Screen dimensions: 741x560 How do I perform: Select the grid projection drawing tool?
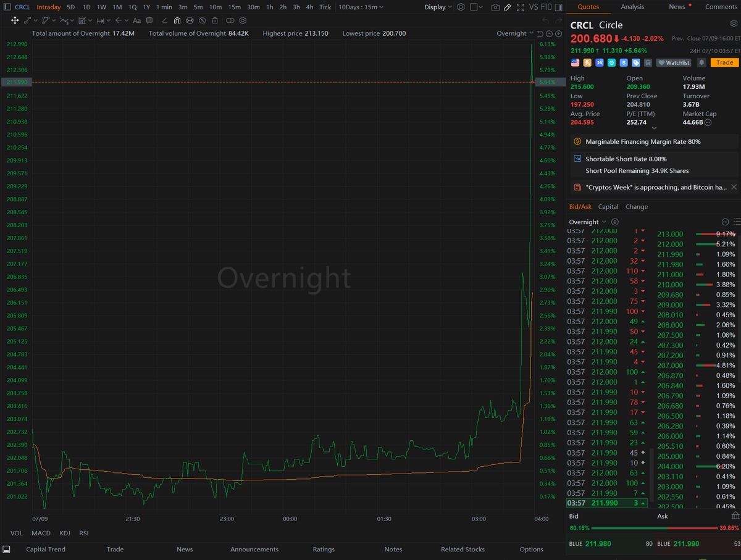(x=82, y=20)
